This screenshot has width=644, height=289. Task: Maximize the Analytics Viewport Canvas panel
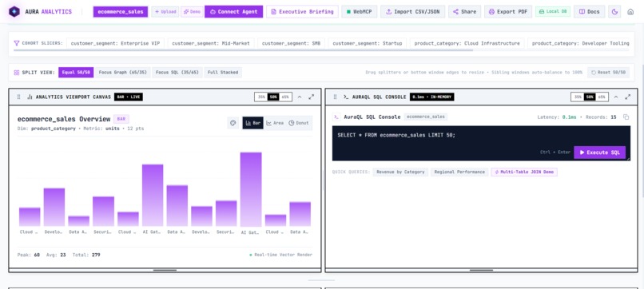(312, 97)
